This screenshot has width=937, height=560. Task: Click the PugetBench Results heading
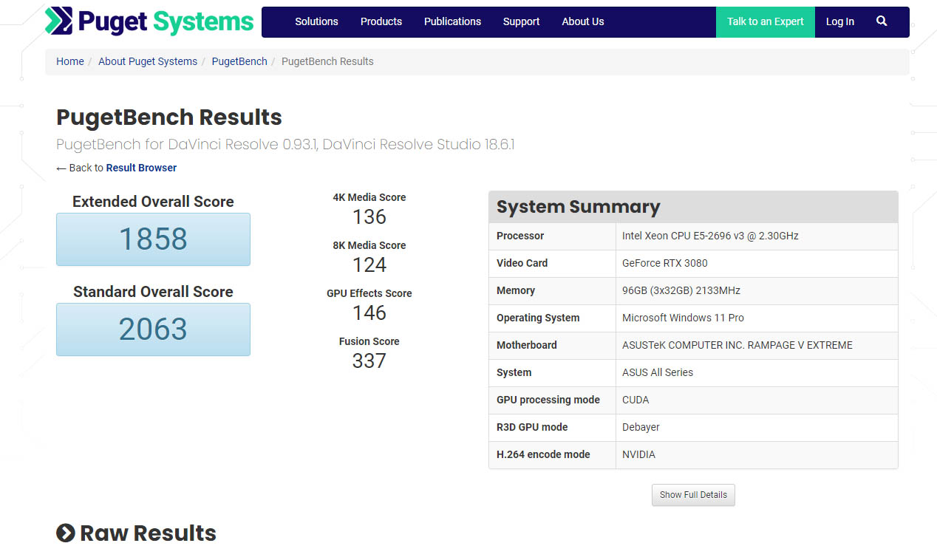169,117
